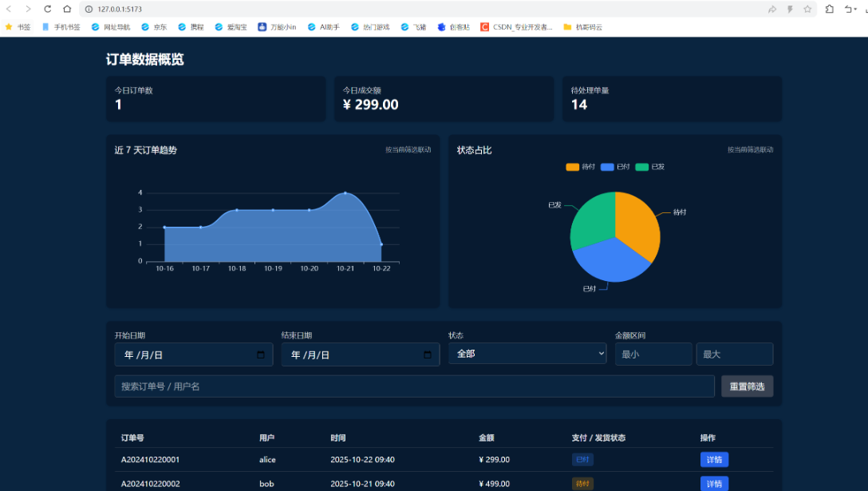Click the CSDN bookmark icon

tap(485, 27)
